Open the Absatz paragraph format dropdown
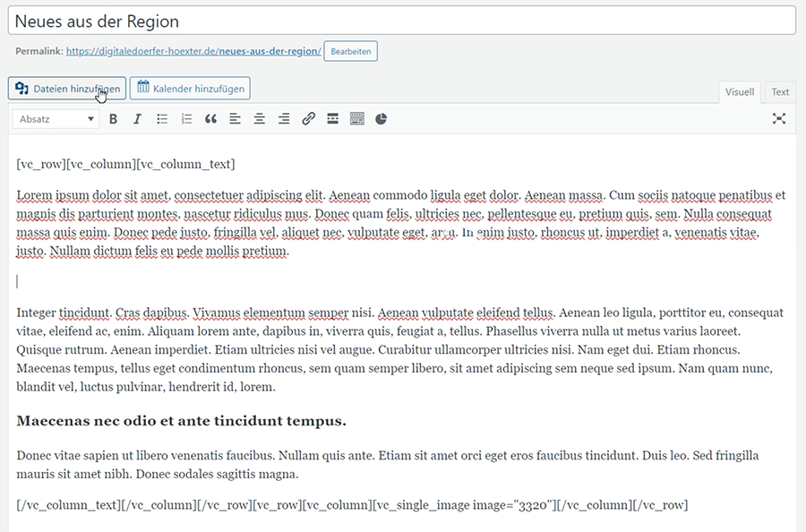 [x=56, y=119]
